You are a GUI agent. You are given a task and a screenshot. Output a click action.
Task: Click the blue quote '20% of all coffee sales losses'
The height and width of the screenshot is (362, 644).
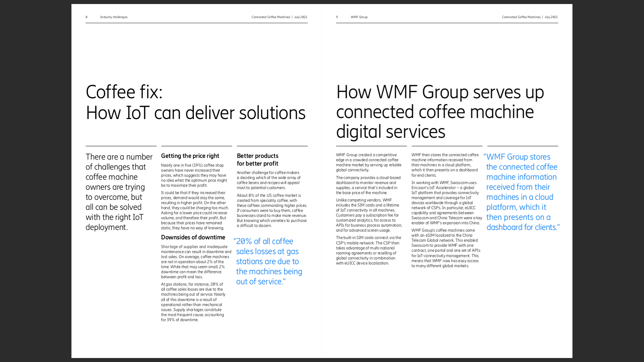268,261
